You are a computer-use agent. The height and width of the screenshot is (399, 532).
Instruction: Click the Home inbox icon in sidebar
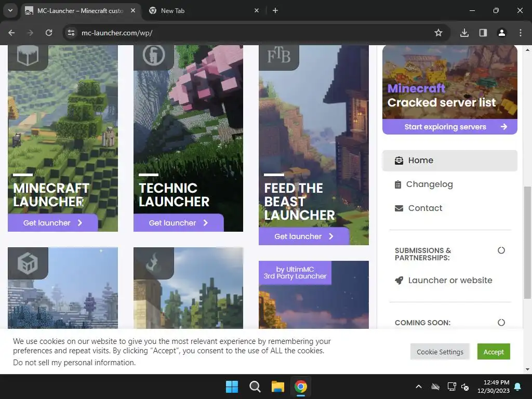click(x=399, y=161)
